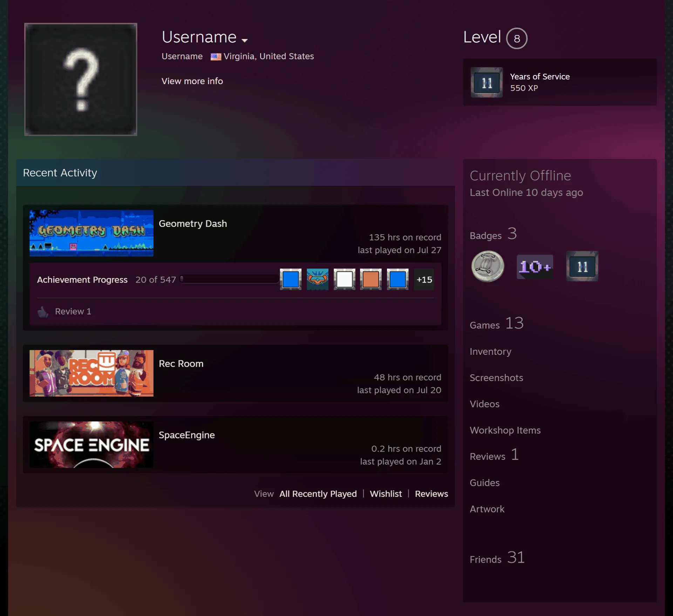
Task: Open Screenshots in the sidebar
Action: (x=496, y=378)
